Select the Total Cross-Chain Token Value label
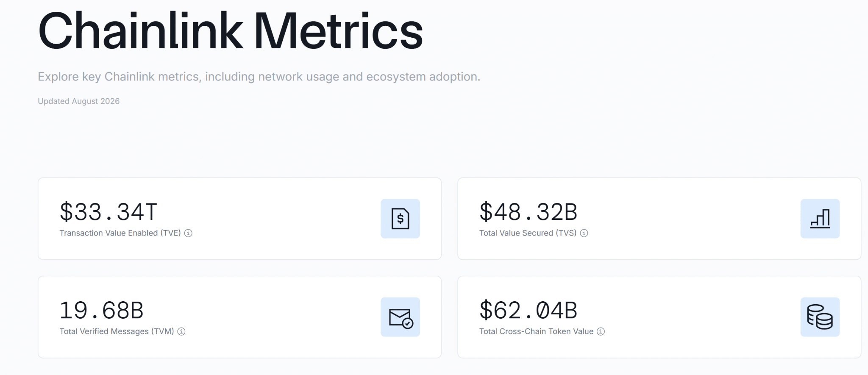 coord(536,331)
